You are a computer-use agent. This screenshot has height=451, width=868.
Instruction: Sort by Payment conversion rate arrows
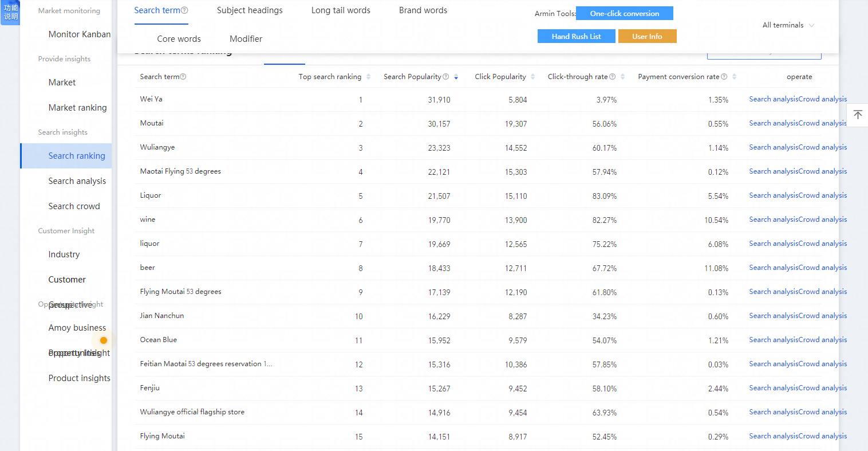[735, 77]
